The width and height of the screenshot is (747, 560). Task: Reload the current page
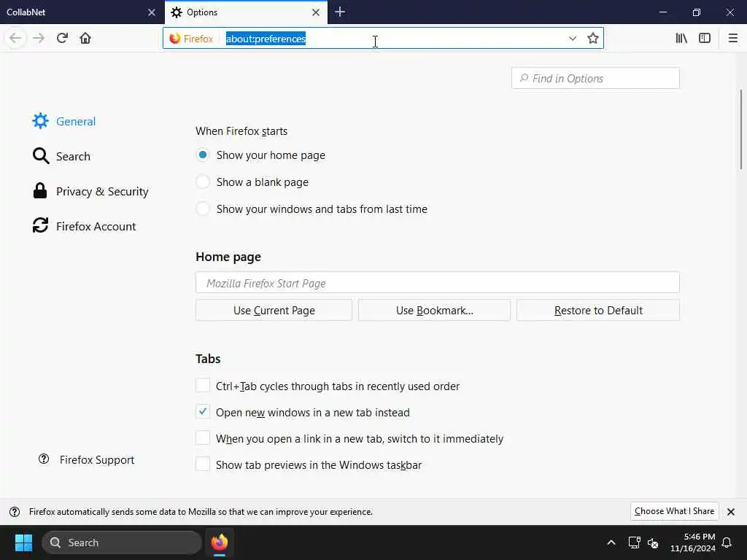coord(63,38)
